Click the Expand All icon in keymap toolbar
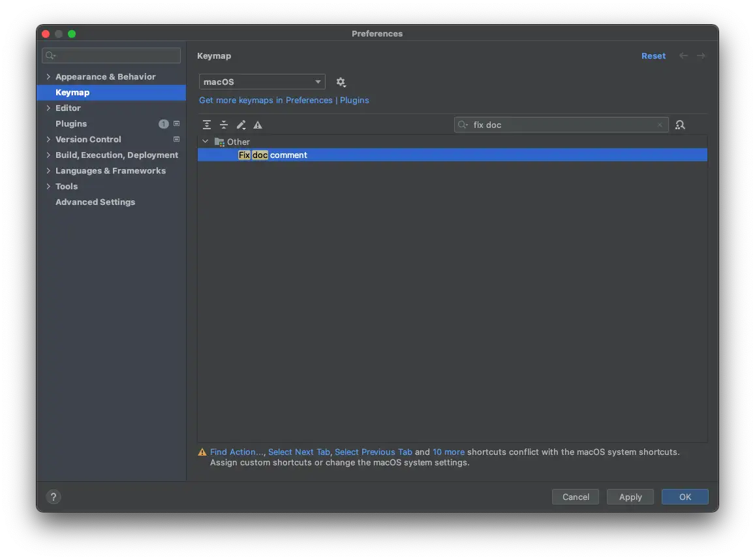 coord(207,125)
